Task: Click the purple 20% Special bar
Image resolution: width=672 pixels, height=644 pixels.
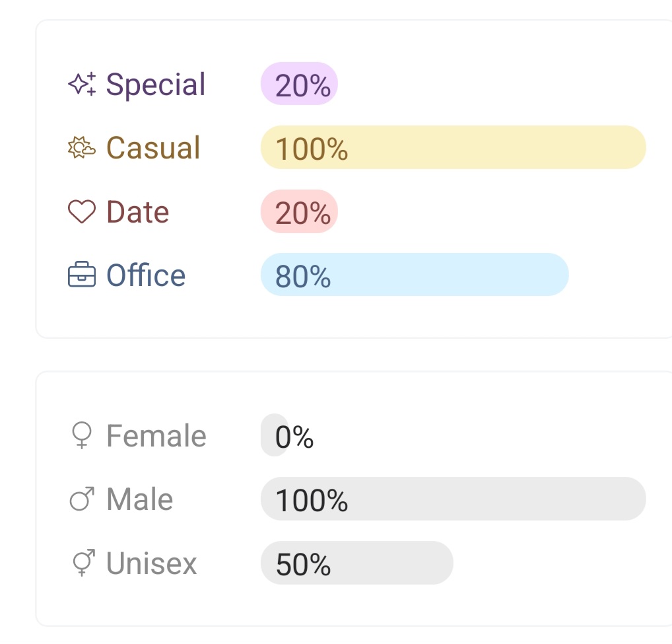Action: (x=299, y=84)
